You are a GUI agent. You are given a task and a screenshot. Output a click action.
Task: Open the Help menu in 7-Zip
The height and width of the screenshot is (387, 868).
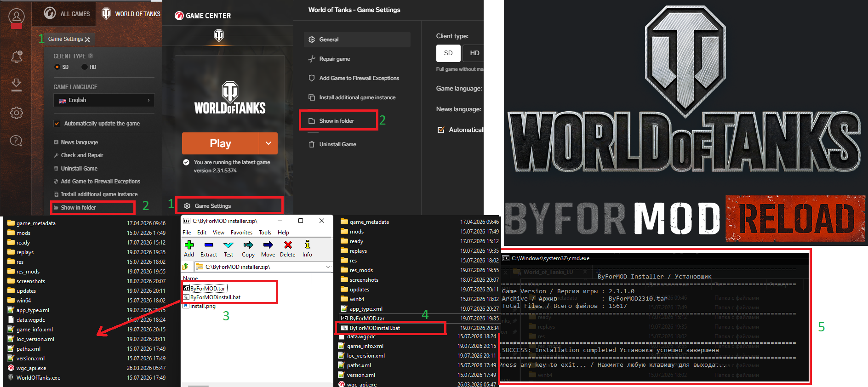tap(284, 233)
